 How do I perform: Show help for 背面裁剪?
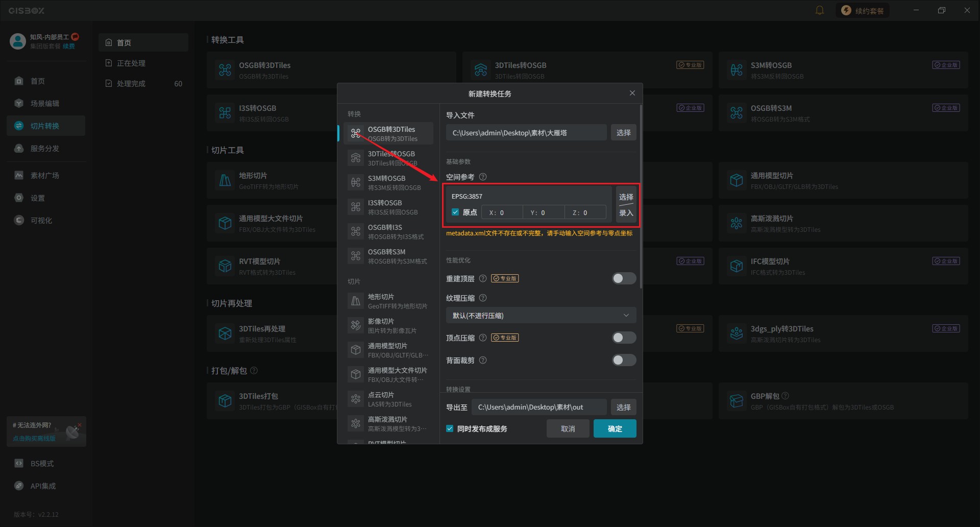point(483,361)
